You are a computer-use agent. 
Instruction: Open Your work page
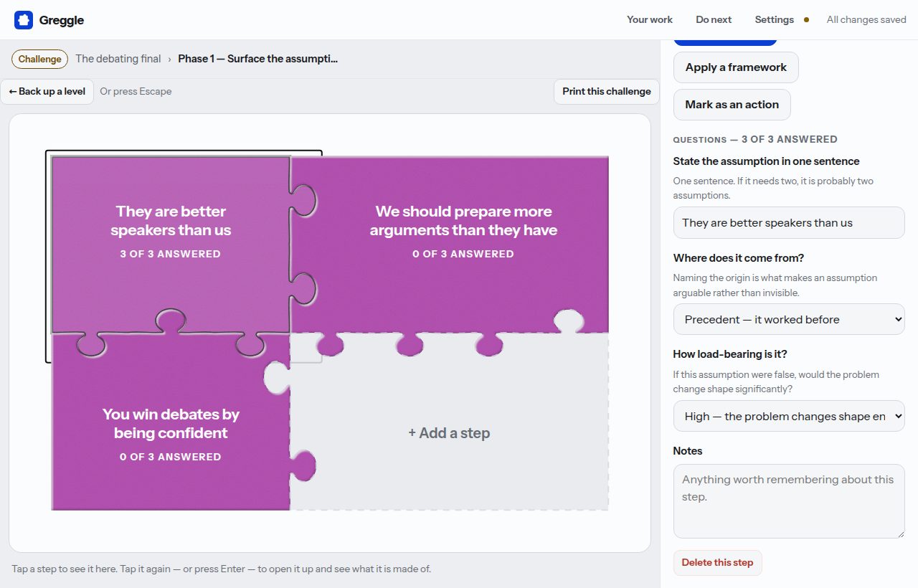pos(650,19)
